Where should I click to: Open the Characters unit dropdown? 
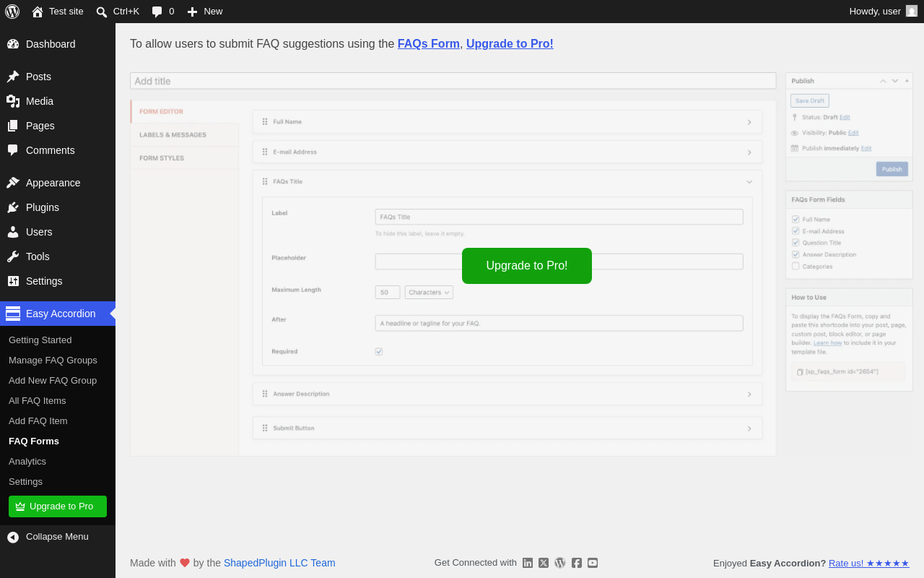point(429,293)
